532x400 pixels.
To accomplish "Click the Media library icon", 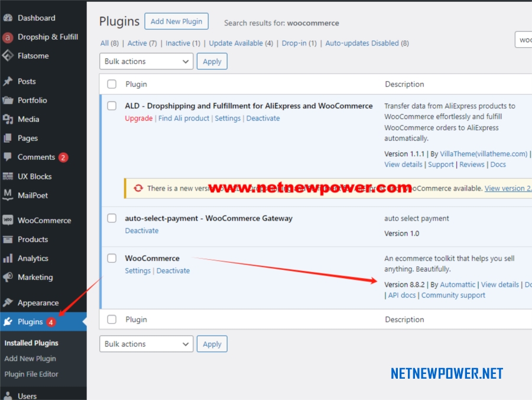I will pyautogui.click(x=8, y=119).
